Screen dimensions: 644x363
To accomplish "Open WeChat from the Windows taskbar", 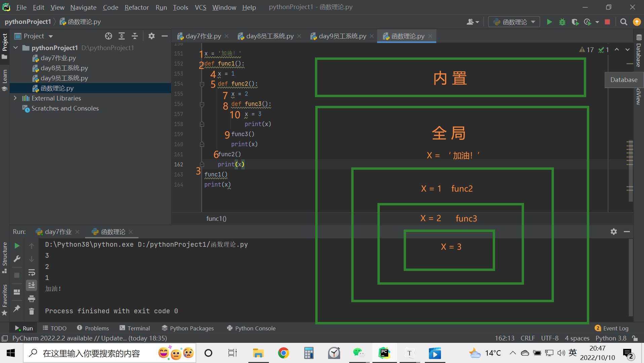I will pos(359,353).
